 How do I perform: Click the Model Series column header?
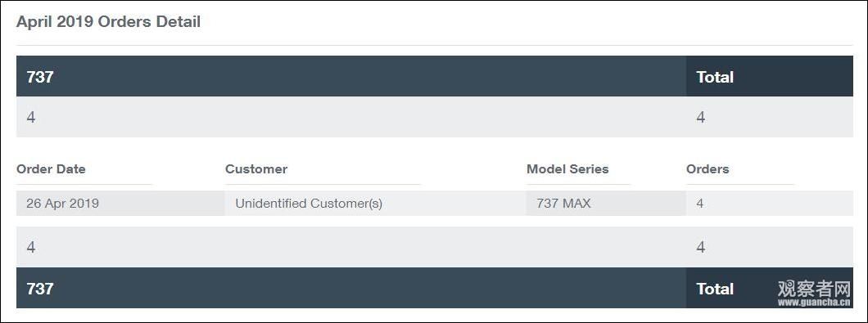[567, 169]
